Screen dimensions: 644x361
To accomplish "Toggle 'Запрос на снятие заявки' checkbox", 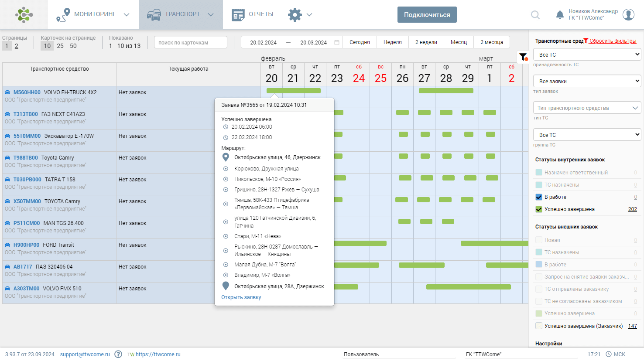I will point(539,277).
